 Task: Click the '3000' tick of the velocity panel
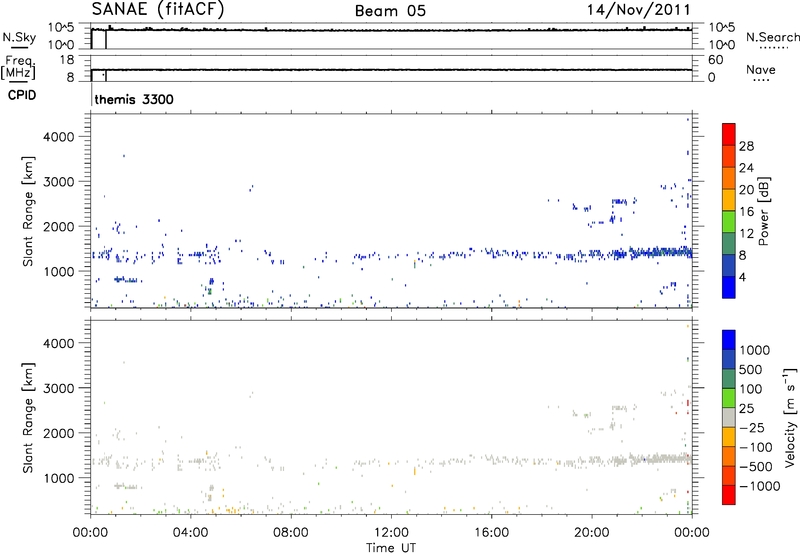click(59, 388)
